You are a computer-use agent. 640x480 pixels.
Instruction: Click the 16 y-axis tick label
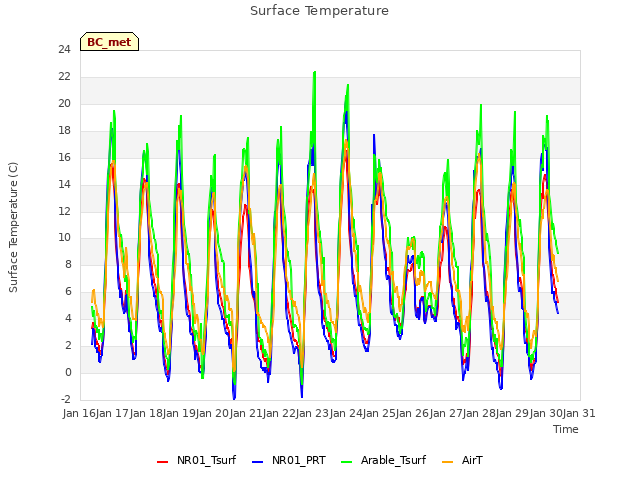tap(64, 158)
